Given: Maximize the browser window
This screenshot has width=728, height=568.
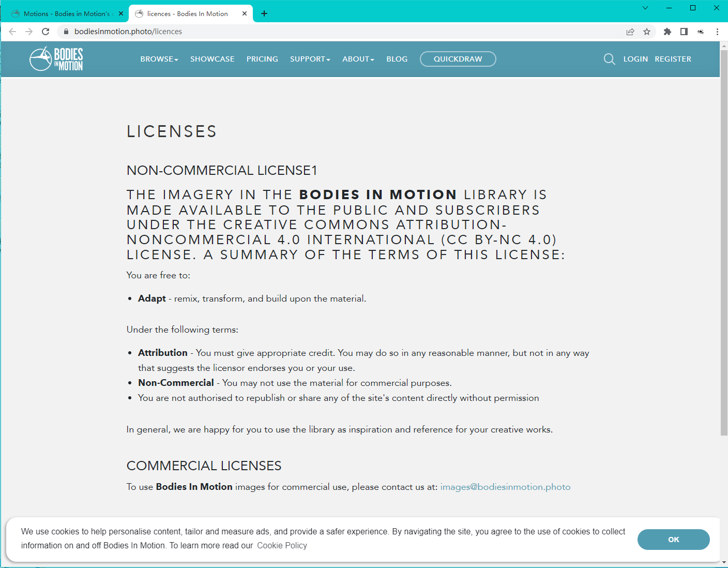Looking at the screenshot, I should [693, 8].
